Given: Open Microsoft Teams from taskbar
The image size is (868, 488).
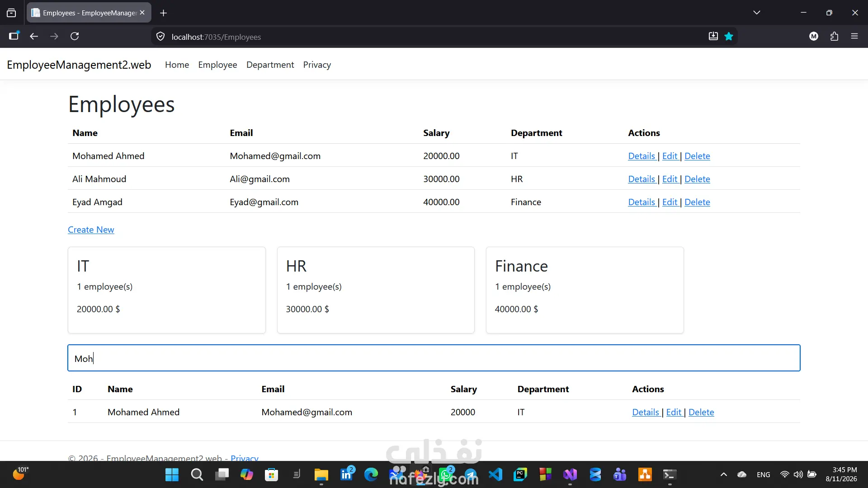Looking at the screenshot, I should point(620,474).
